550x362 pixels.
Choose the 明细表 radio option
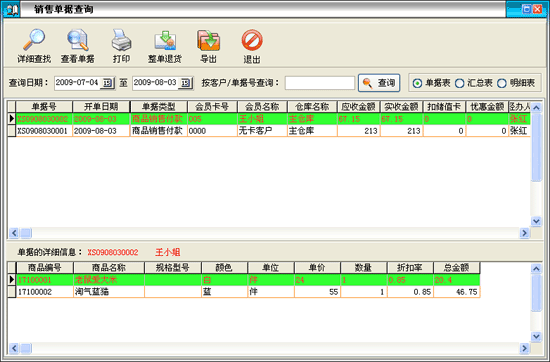click(502, 83)
